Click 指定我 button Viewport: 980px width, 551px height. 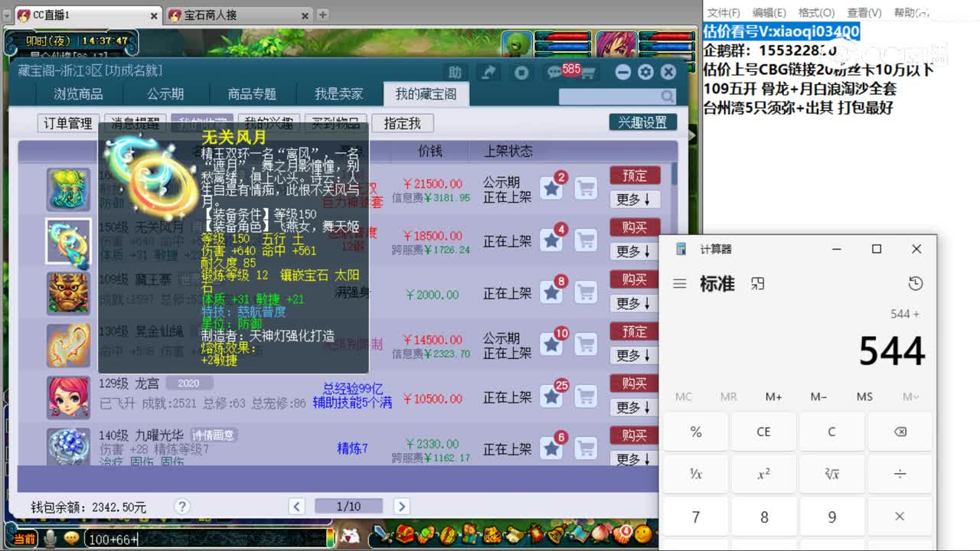click(x=402, y=123)
